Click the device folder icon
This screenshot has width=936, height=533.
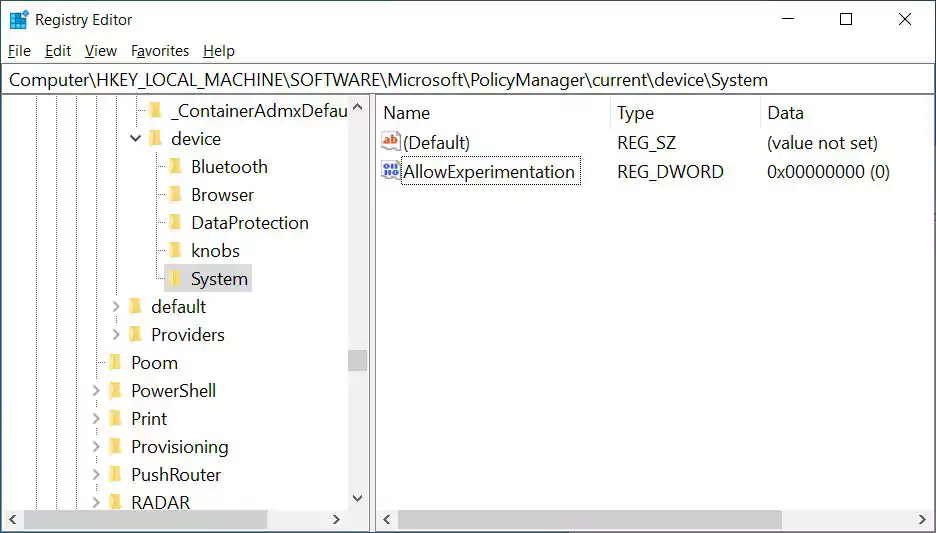pyautogui.click(x=155, y=138)
